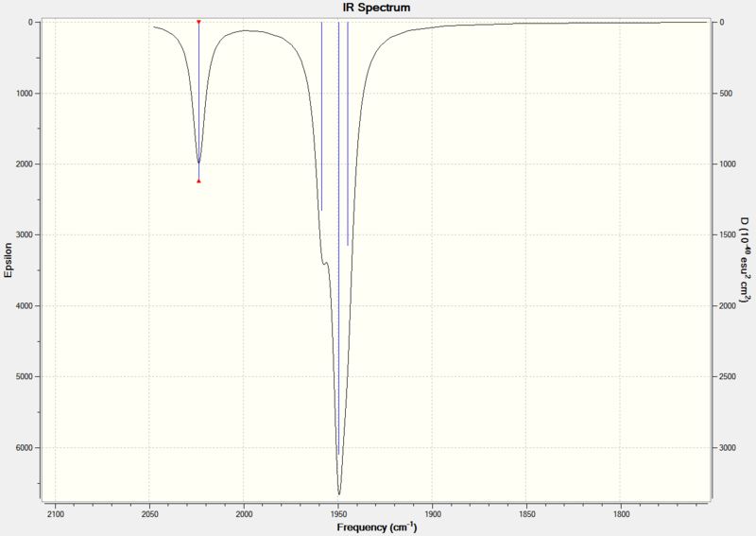
Task: Click the 3000 Epsilon tick label
Action: (x=25, y=235)
